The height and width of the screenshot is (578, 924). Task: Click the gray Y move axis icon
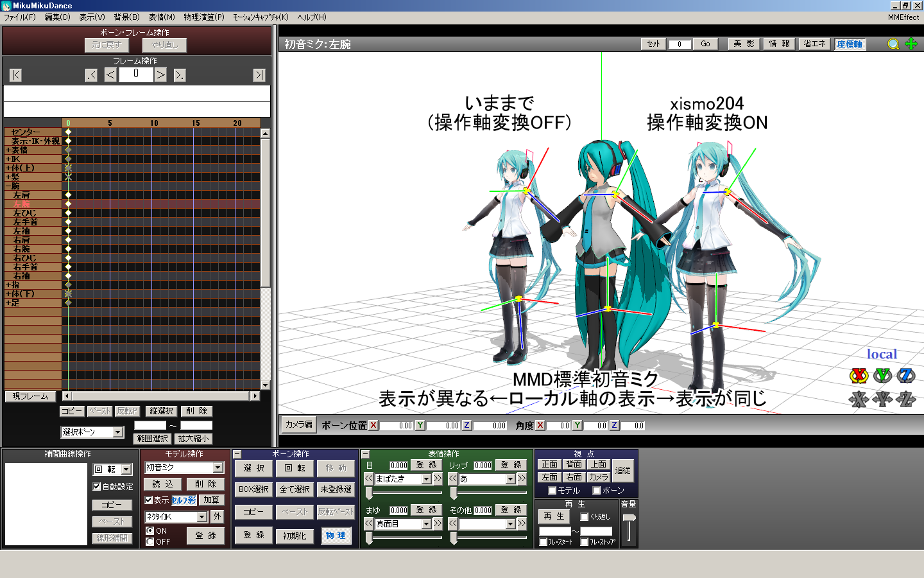click(883, 399)
